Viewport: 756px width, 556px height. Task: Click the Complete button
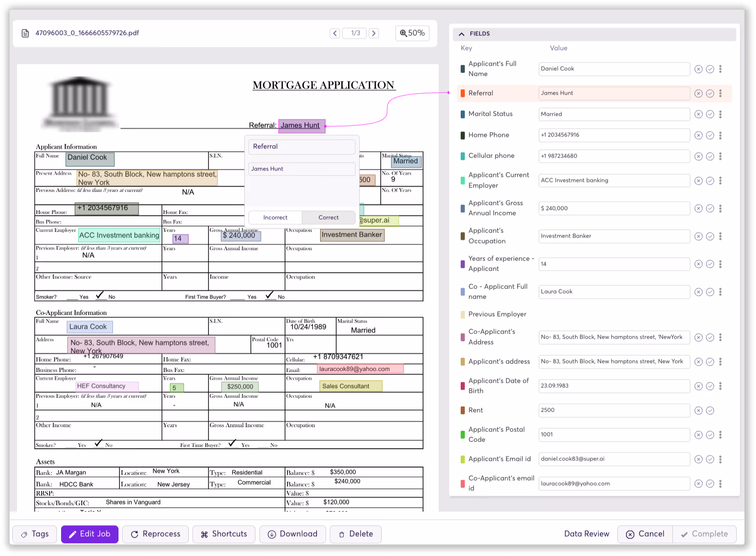[704, 534]
